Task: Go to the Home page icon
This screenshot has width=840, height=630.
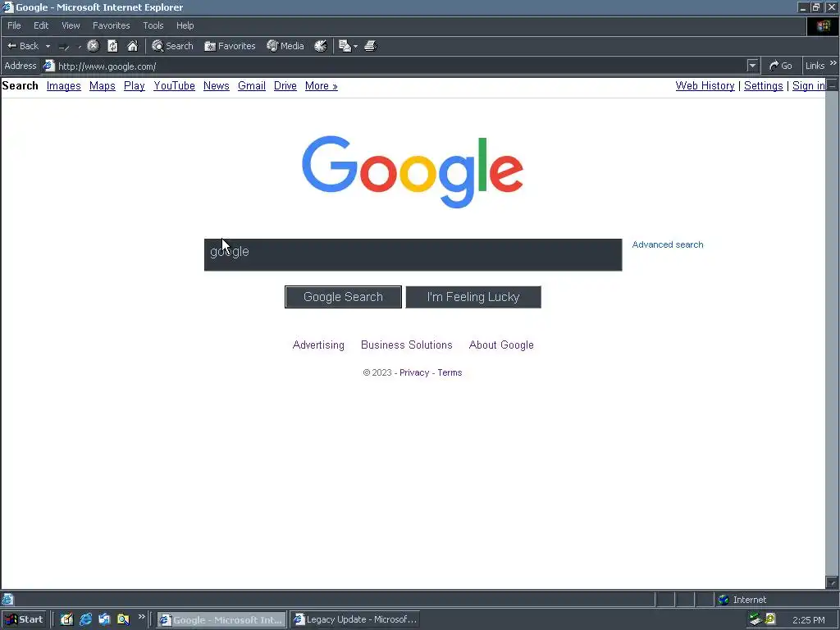Action: point(132,46)
